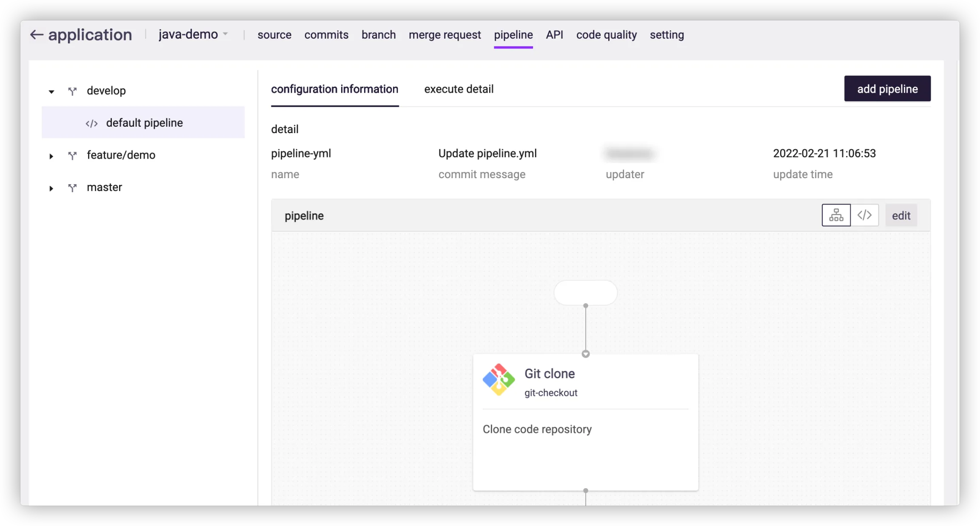980x526 pixels.
Task: Open the merge request tab
Action: (x=444, y=35)
